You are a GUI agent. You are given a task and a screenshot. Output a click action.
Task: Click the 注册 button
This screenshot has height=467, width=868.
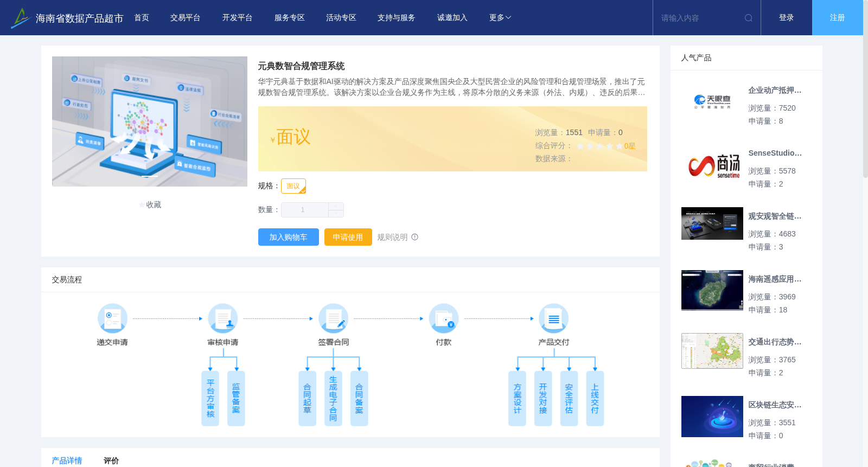tap(838, 18)
